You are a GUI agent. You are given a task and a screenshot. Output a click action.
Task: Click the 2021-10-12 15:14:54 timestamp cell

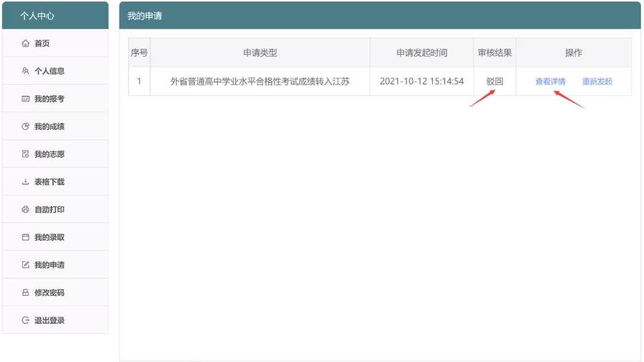(422, 82)
